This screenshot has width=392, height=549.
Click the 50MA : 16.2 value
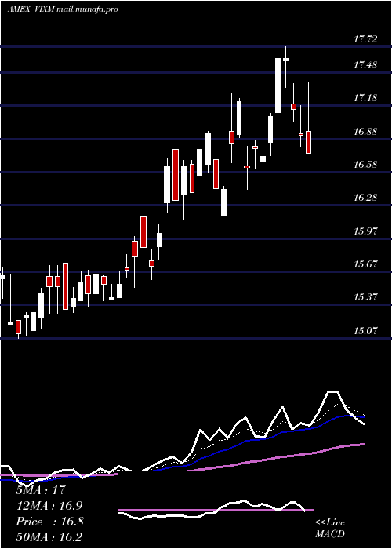coord(49,536)
